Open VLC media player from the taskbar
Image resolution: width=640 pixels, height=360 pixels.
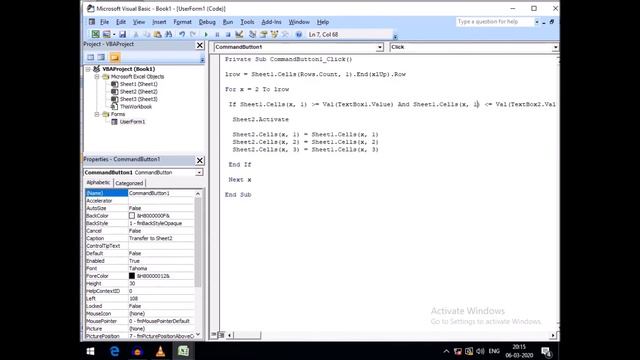[x=160, y=351]
